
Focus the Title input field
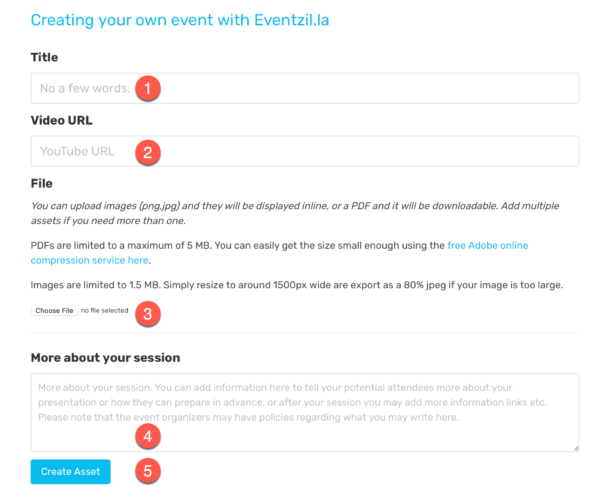pyautogui.click(x=305, y=88)
